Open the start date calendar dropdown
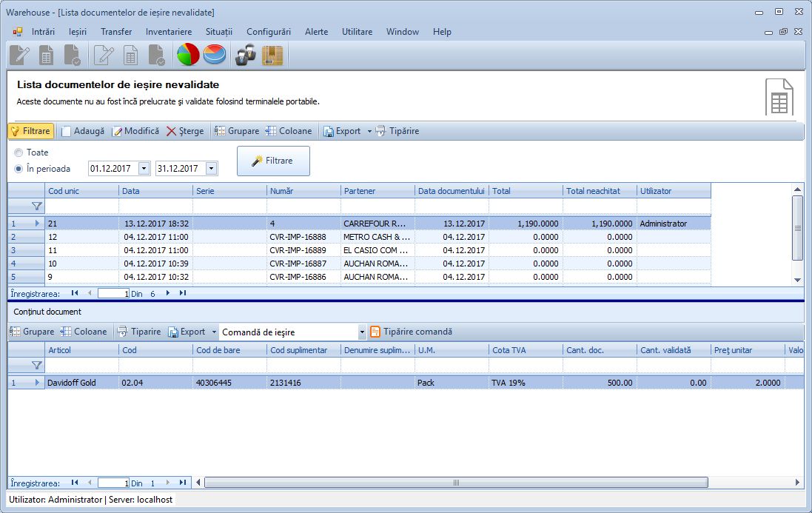Image resolution: width=812 pixels, height=513 pixels. coord(145,168)
